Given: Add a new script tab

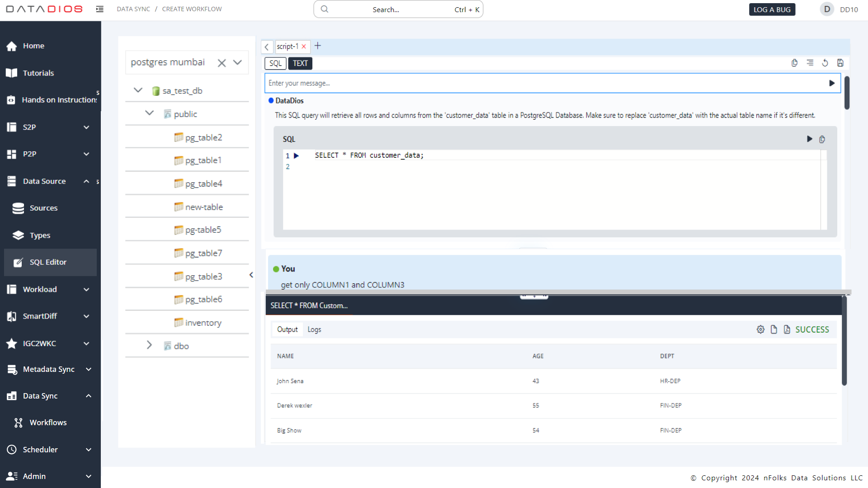Looking at the screenshot, I should pos(318,46).
